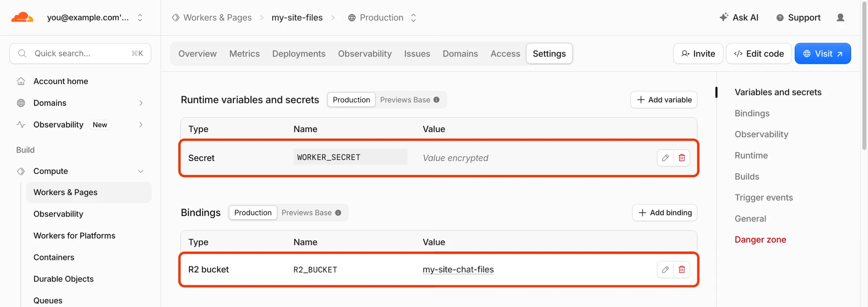Click the Compute diamond icon
Image resolution: width=868 pixels, height=307 pixels.
tap(21, 171)
